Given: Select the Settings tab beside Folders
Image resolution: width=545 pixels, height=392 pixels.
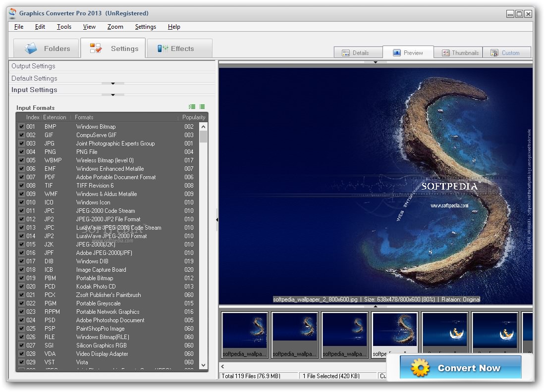Looking at the screenshot, I should (x=113, y=48).
